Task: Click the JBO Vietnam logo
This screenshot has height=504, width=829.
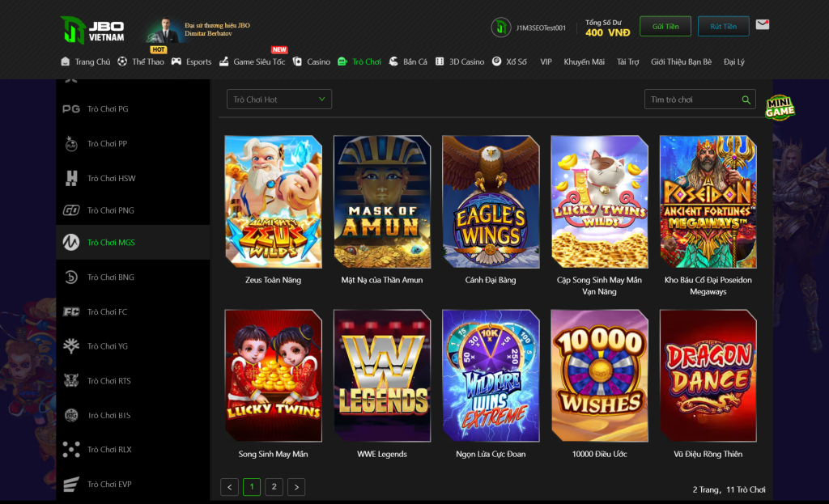Action: [92, 29]
